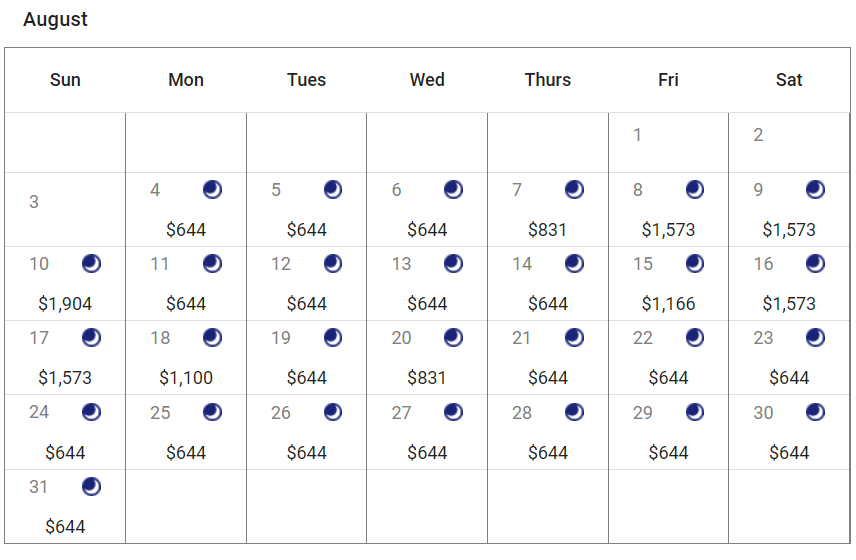Click the moon icon on August 26
This screenshot has height=560, width=856.
pyautogui.click(x=333, y=412)
